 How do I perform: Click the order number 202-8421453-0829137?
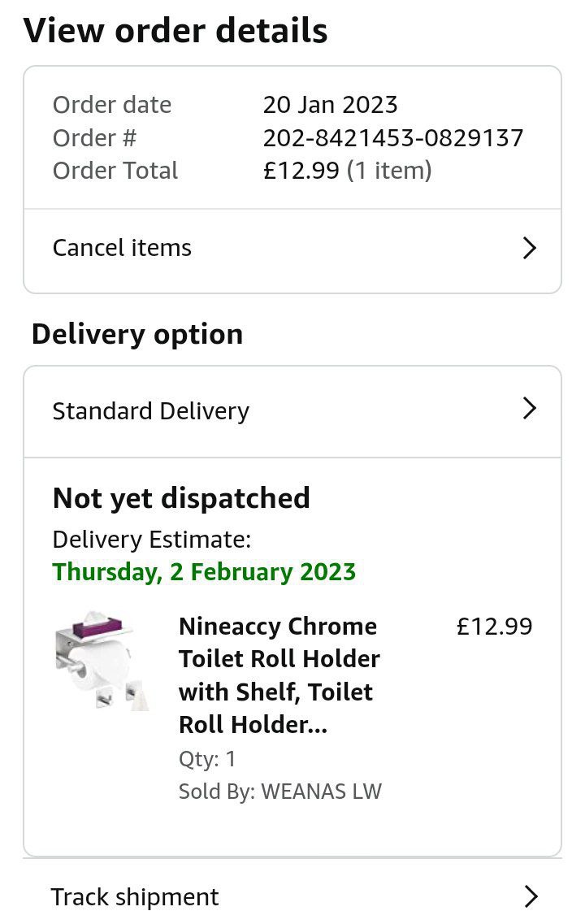393,138
